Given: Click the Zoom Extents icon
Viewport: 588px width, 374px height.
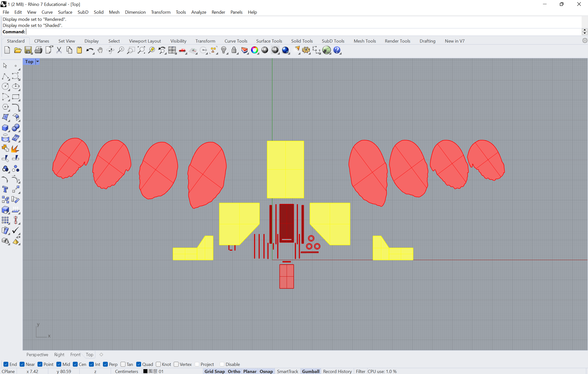Looking at the screenshot, I should 141,50.
